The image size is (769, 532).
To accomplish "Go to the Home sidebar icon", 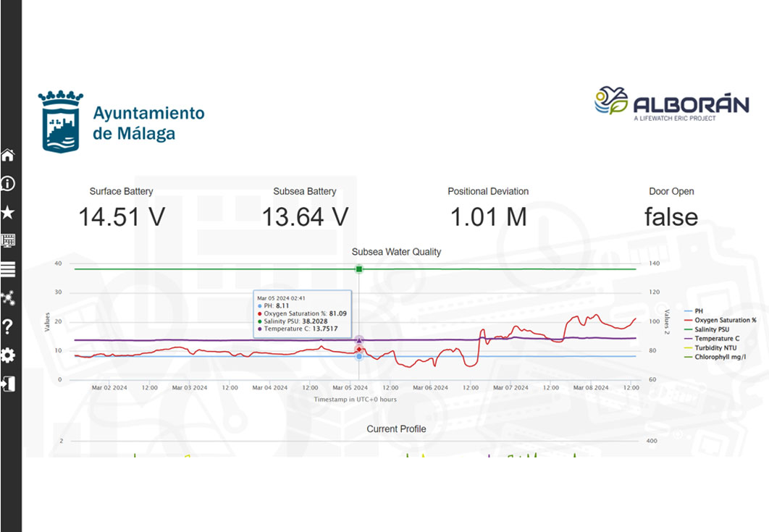I will click(x=8, y=155).
